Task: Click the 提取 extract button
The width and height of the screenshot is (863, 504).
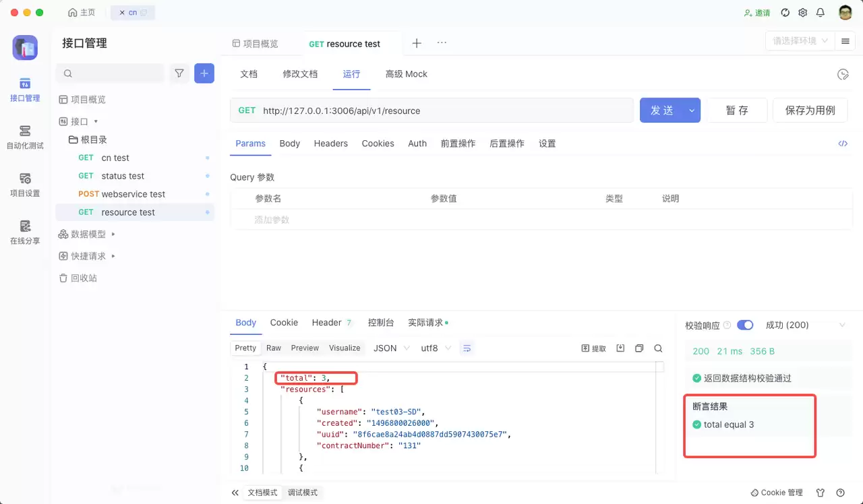Action: click(593, 348)
